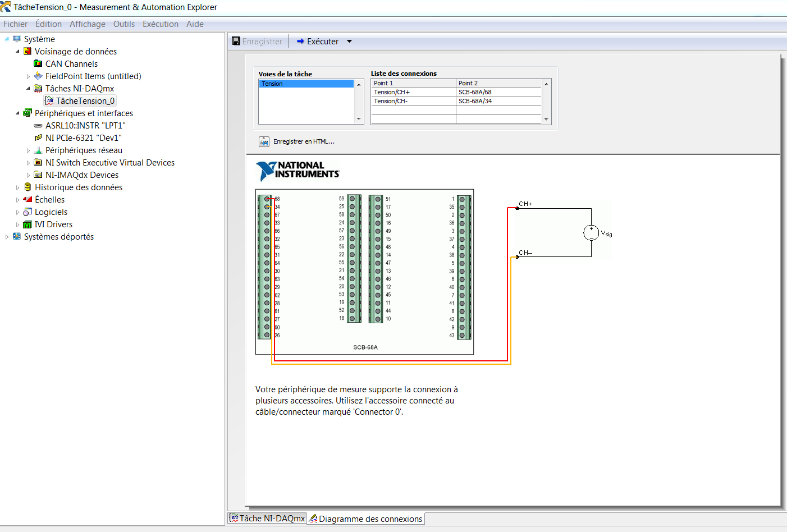Click the FieldPoint Items icon
Viewport: 787px width, 532px height.
38,76
